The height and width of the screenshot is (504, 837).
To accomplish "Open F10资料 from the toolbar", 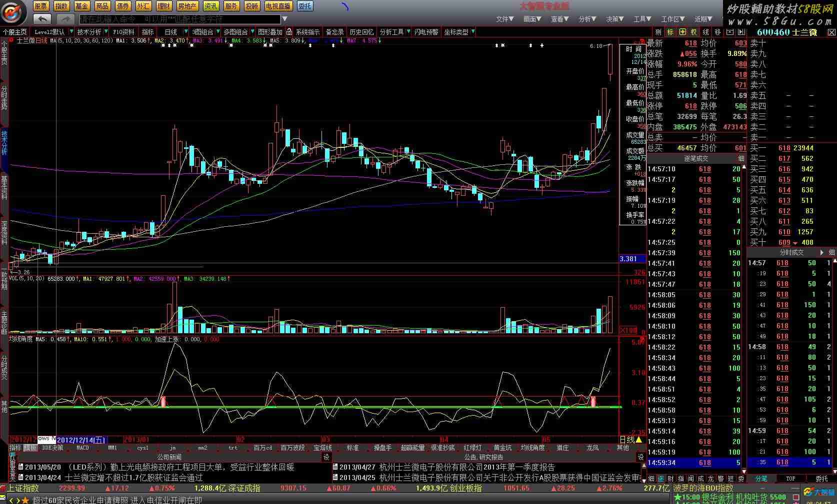I will click(x=123, y=32).
